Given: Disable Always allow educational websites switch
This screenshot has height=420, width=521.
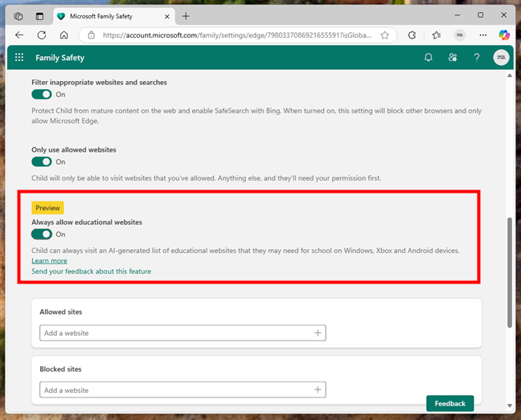Looking at the screenshot, I should (42, 234).
